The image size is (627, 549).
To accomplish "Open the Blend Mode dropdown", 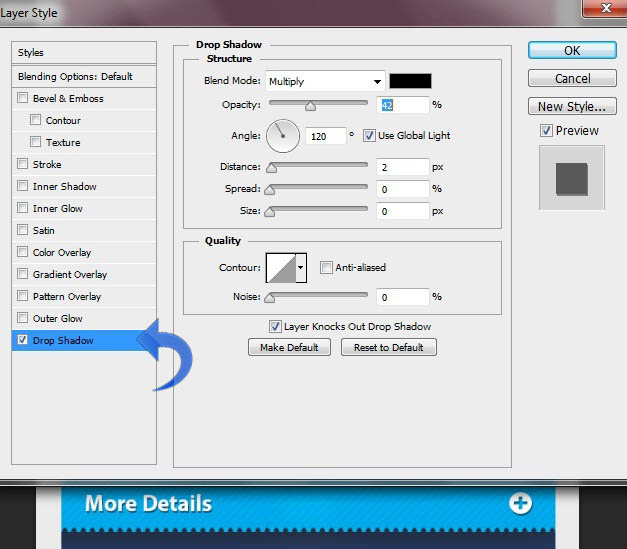I will (x=325, y=81).
